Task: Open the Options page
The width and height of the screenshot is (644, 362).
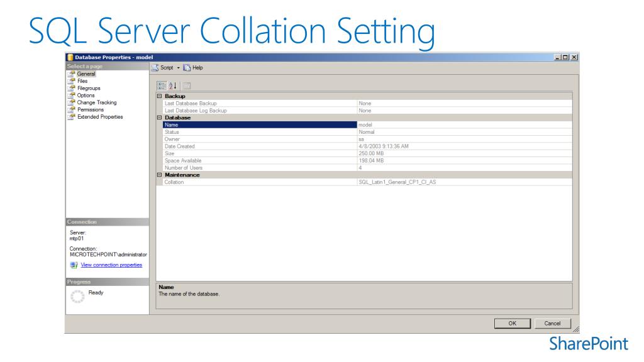Action: [86, 96]
